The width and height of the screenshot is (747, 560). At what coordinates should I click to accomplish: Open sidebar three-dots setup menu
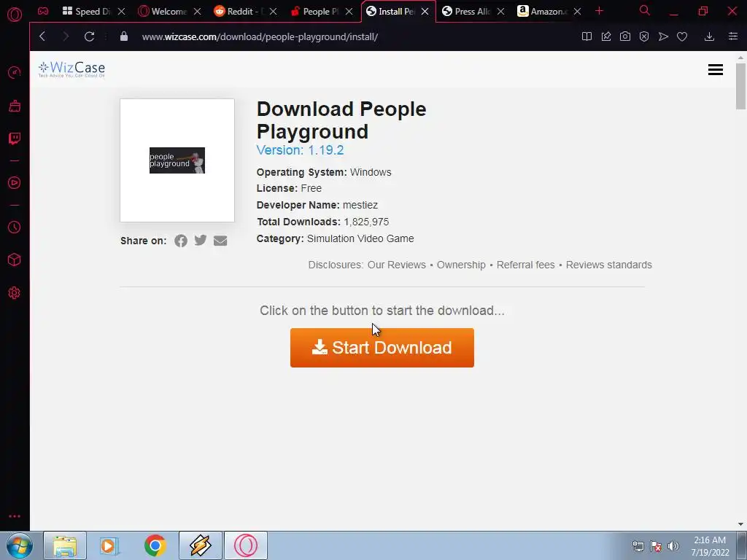(x=15, y=516)
